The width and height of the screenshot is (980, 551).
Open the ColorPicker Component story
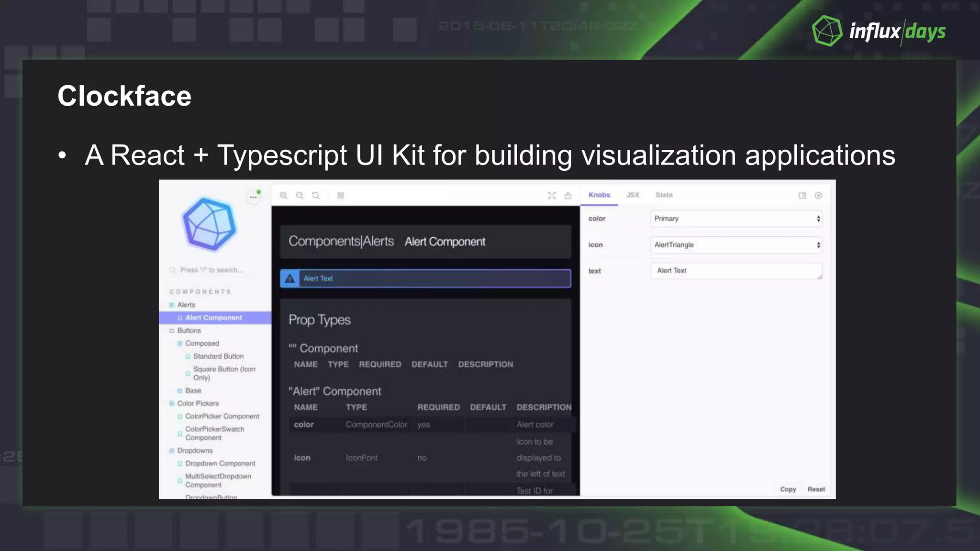tap(222, 416)
